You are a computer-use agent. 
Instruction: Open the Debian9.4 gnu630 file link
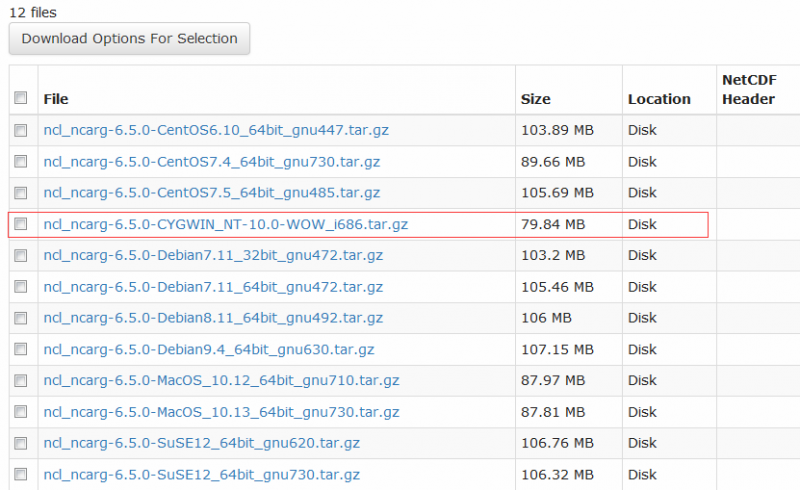coord(209,349)
